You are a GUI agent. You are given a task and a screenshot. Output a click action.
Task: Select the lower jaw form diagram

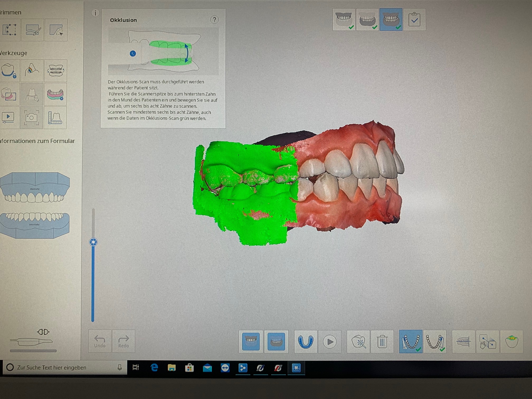click(35, 225)
